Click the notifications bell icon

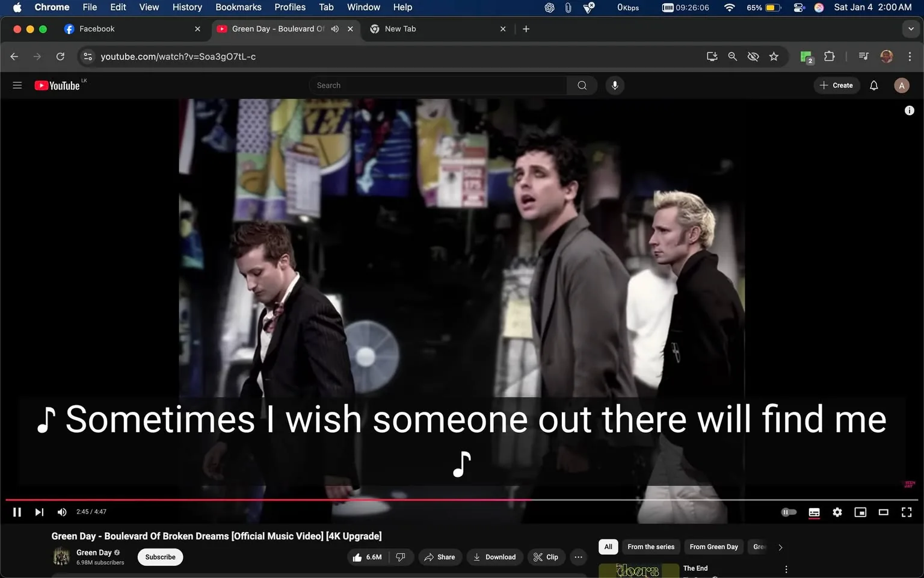[x=873, y=85]
